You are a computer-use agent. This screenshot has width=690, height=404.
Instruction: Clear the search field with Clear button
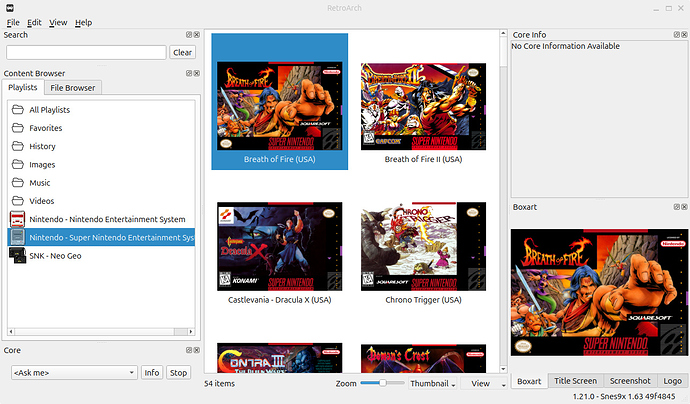pos(182,52)
